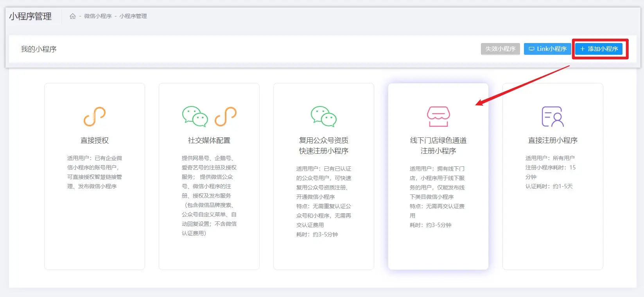The height and width of the screenshot is (297, 644).
Task: Click the green WeChat icon in 社交媒体配置 card
Action: [x=195, y=117]
